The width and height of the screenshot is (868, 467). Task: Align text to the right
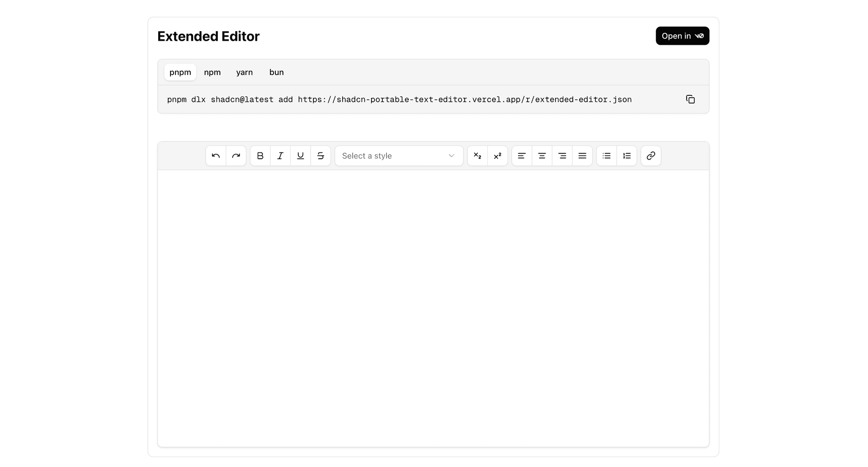click(562, 156)
